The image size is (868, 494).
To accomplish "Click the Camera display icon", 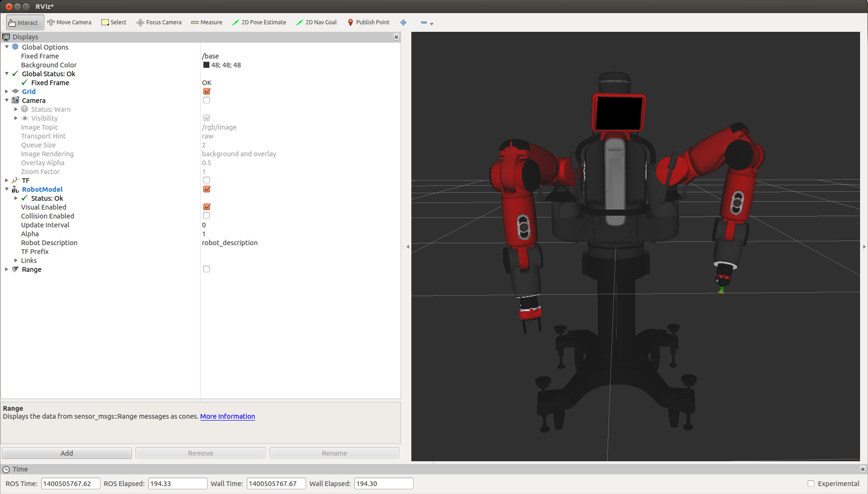I will click(15, 100).
